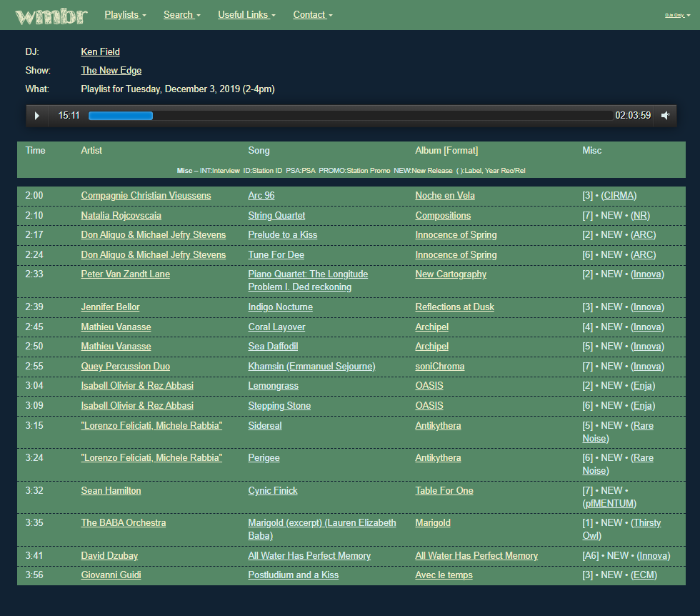Open song Postludium and a Kiss
Viewport: 700px width, 616px height.
tap(294, 575)
